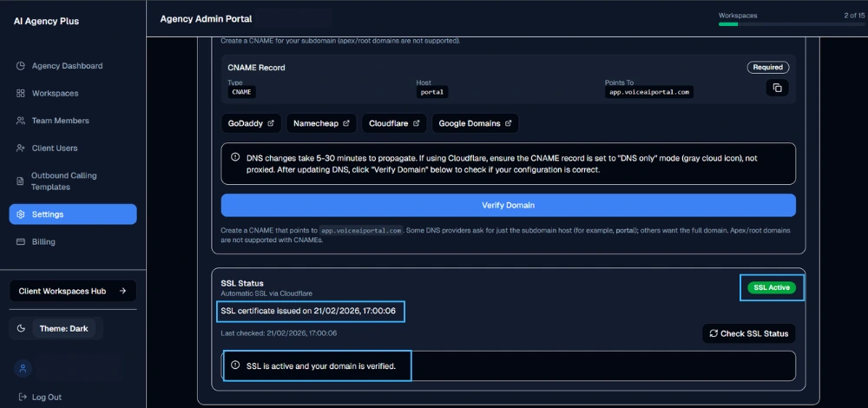Screen dimensions: 868x408
Task: Toggle Theme: Dark setting
Action: (63, 328)
